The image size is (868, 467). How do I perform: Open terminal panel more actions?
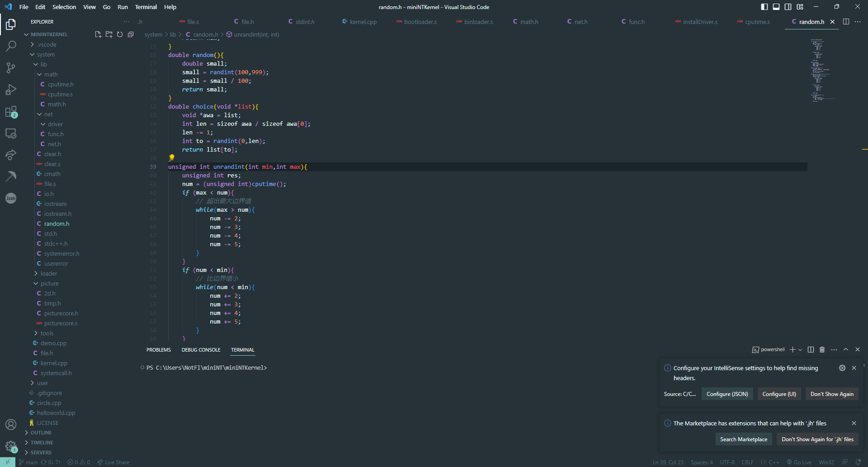834,350
